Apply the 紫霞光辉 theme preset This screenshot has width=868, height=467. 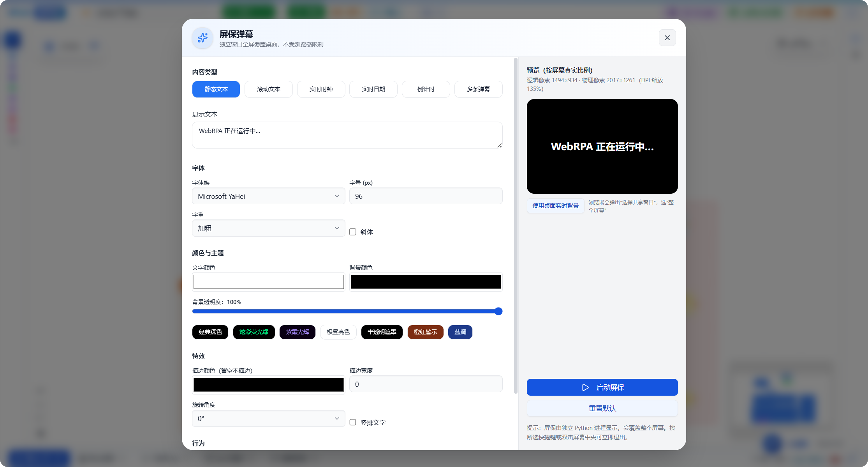click(x=298, y=332)
